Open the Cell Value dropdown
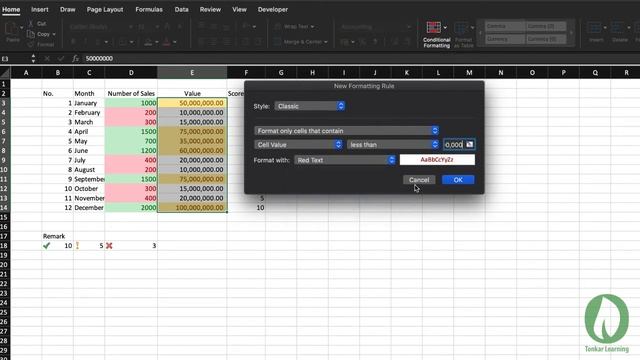The width and height of the screenshot is (640, 360). pos(298,144)
